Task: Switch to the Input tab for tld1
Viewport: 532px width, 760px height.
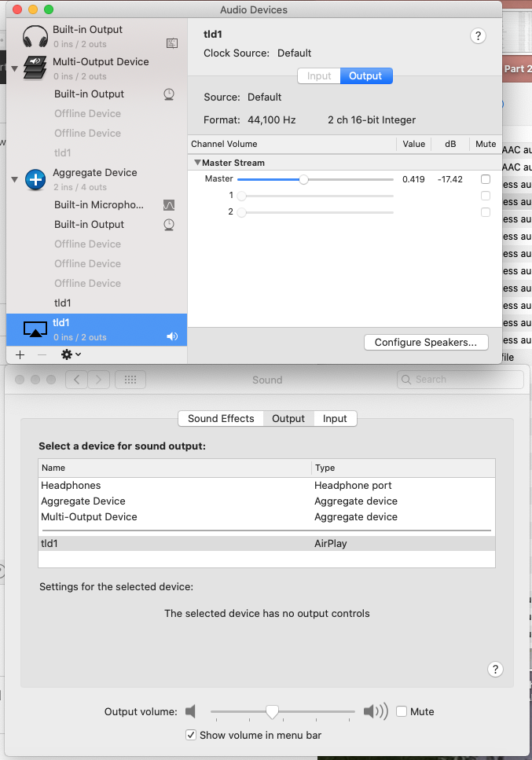Action: click(318, 76)
